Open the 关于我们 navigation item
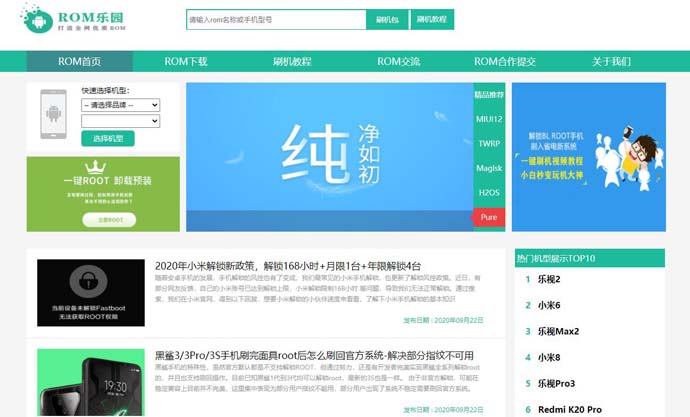The width and height of the screenshot is (690, 417). point(611,62)
